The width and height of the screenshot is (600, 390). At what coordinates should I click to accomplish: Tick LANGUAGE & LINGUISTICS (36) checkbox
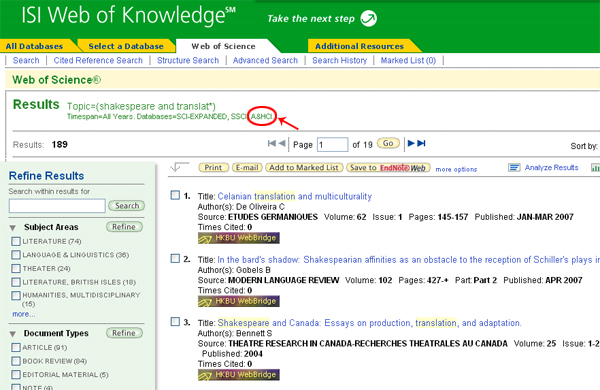click(x=16, y=255)
